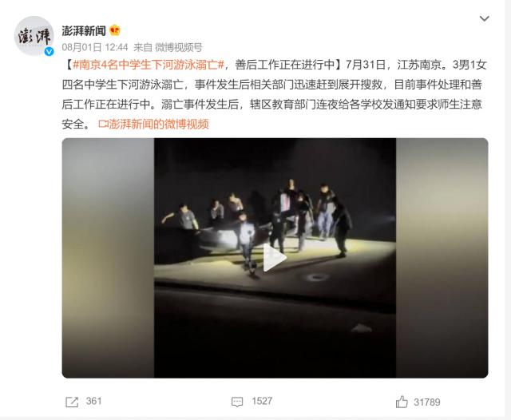Open the hashtag #南京4名中学生下河游泳溺亡#
This screenshot has width=511, height=420.
[x=149, y=65]
